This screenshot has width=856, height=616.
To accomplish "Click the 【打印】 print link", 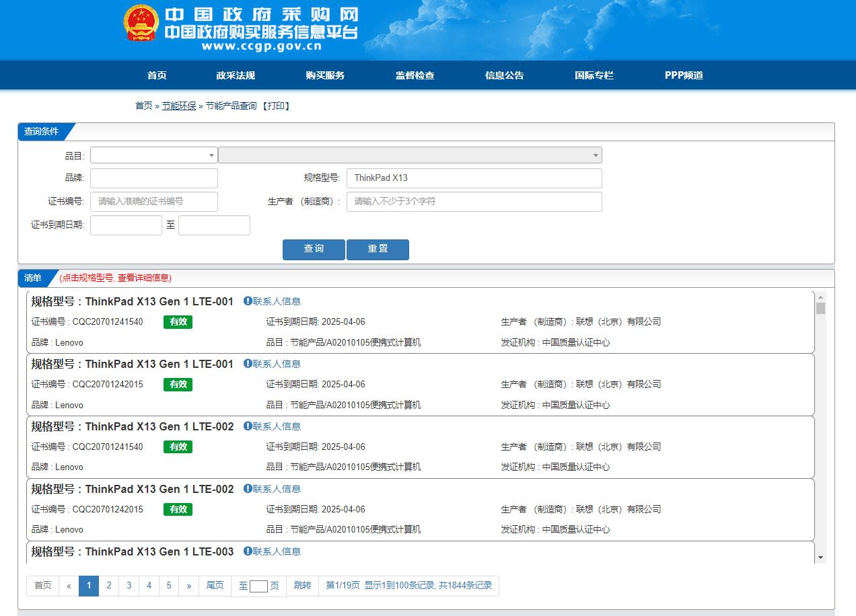I will [276, 106].
